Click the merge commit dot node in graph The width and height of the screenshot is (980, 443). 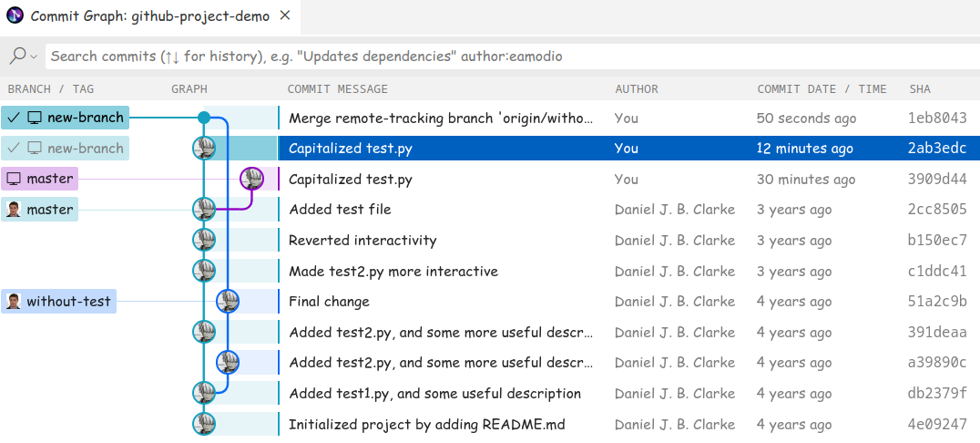point(204,118)
